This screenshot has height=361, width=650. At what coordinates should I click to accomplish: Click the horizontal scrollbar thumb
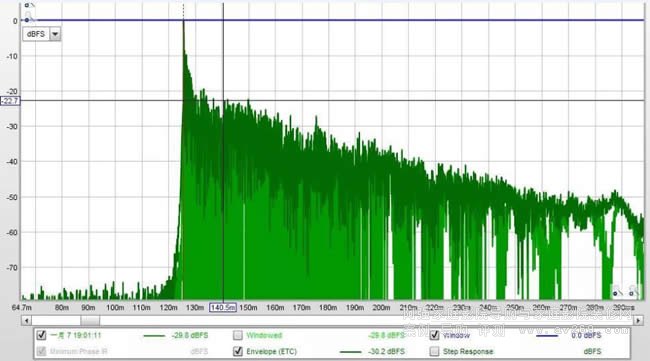pos(90,320)
